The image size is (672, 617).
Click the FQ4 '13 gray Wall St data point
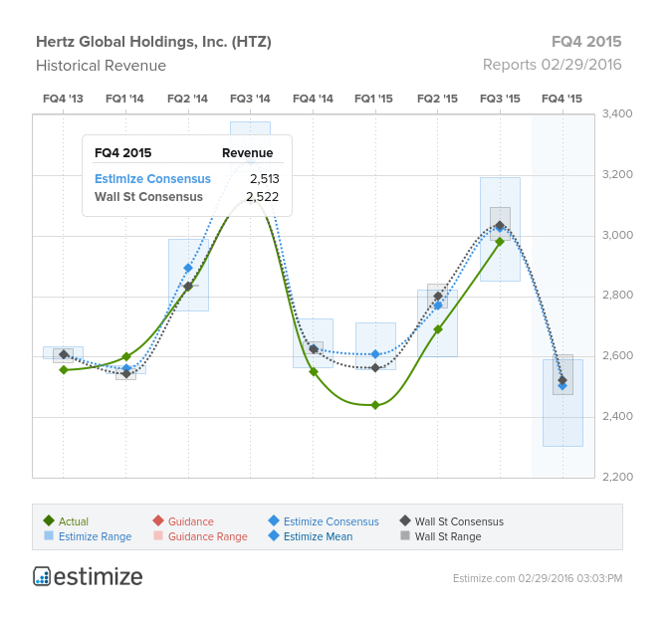(64, 354)
